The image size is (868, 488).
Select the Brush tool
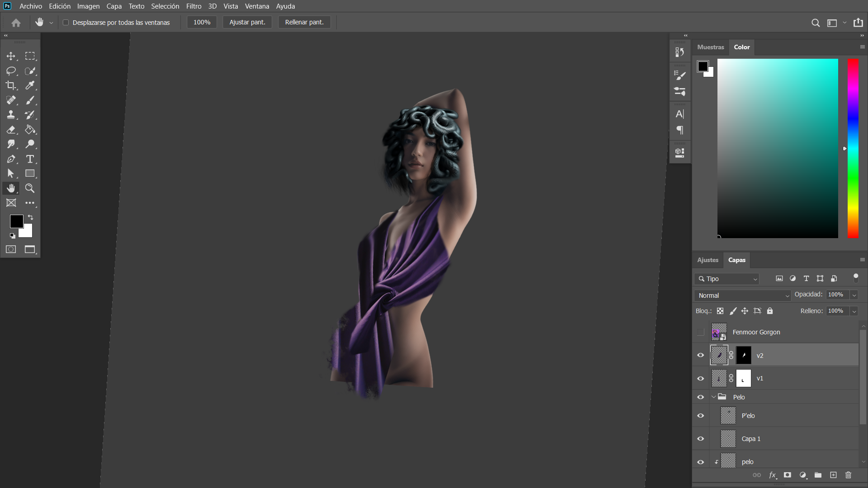[x=30, y=100]
